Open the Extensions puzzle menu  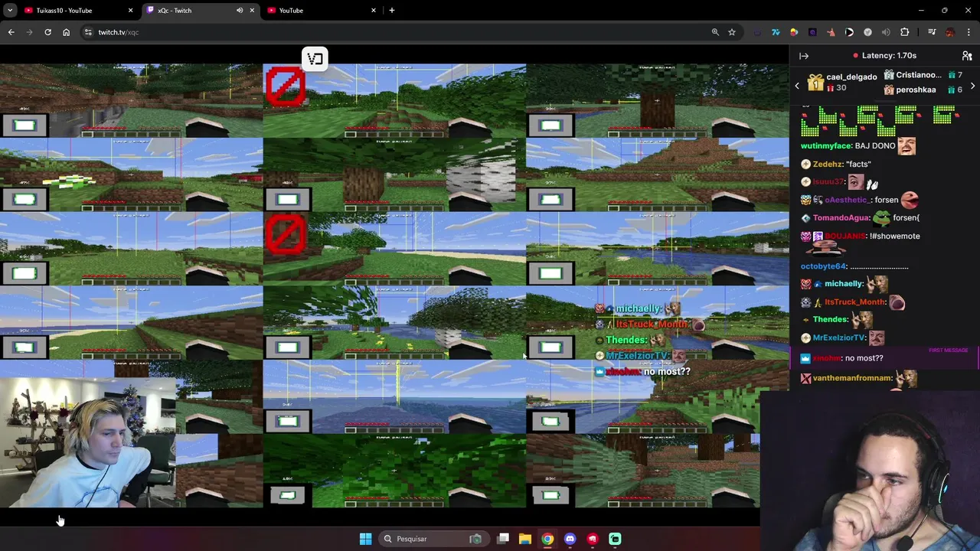click(905, 32)
